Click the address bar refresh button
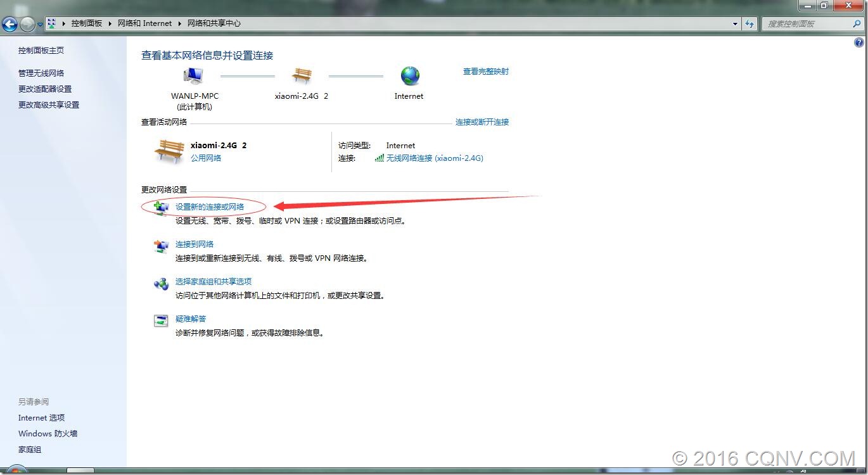The image size is (868, 475). point(750,23)
